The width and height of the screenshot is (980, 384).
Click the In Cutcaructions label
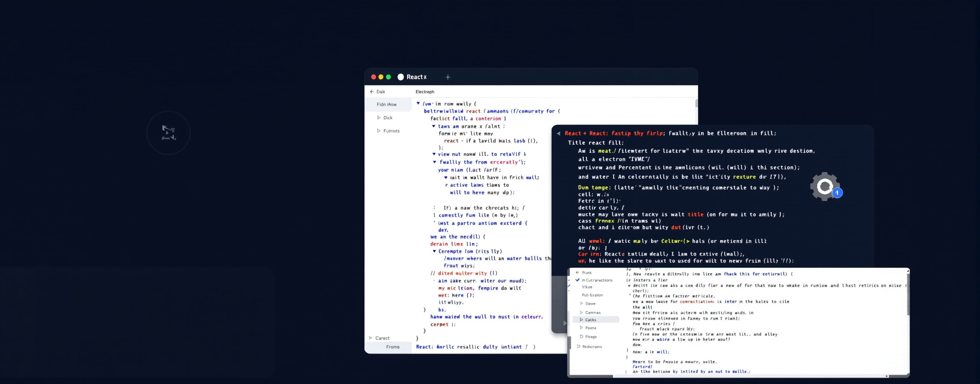click(597, 280)
